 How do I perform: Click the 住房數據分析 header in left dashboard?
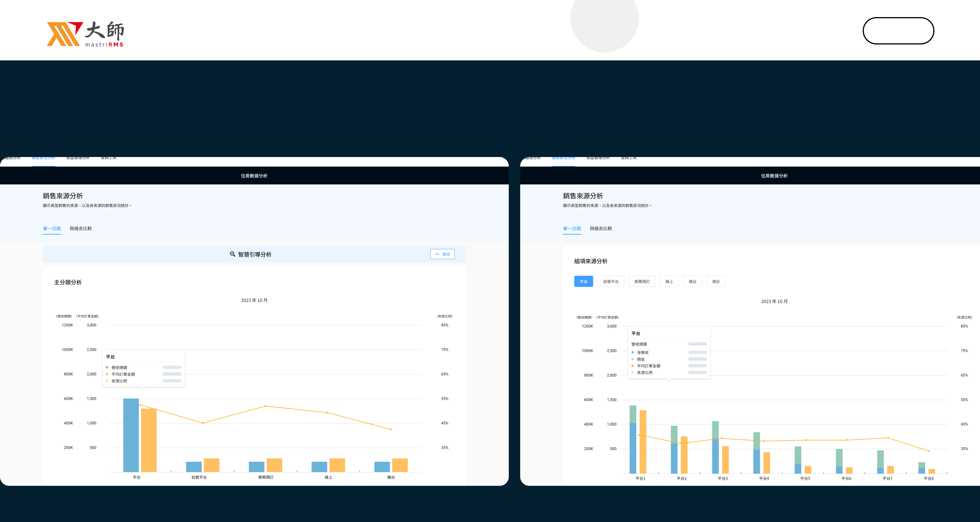click(x=254, y=176)
